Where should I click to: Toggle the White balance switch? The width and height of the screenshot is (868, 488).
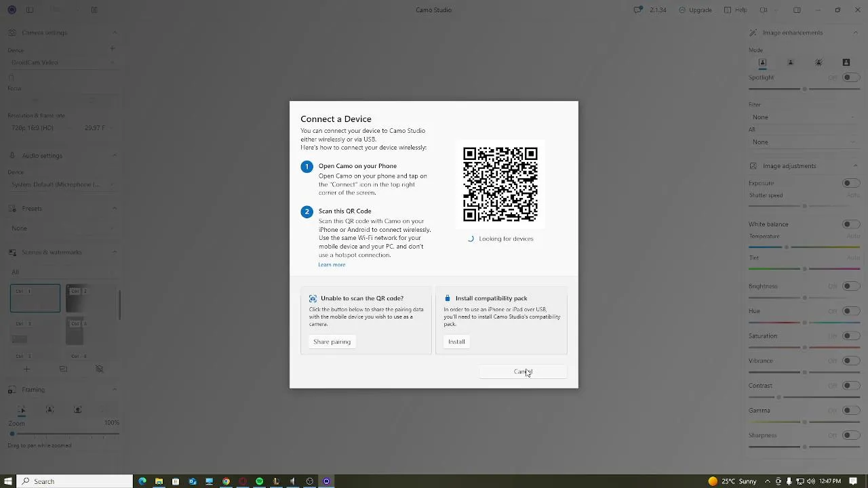[x=851, y=224]
